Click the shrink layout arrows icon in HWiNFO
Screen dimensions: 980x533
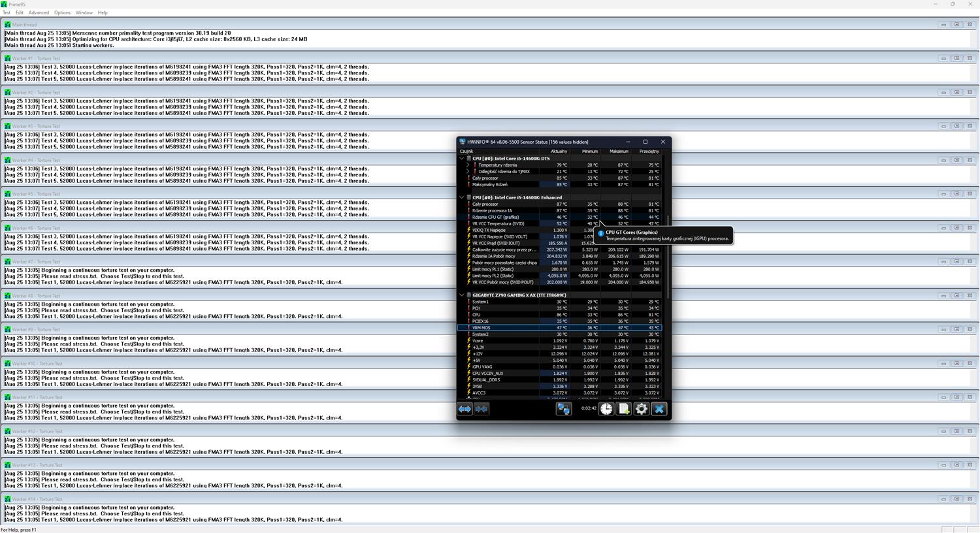click(482, 409)
